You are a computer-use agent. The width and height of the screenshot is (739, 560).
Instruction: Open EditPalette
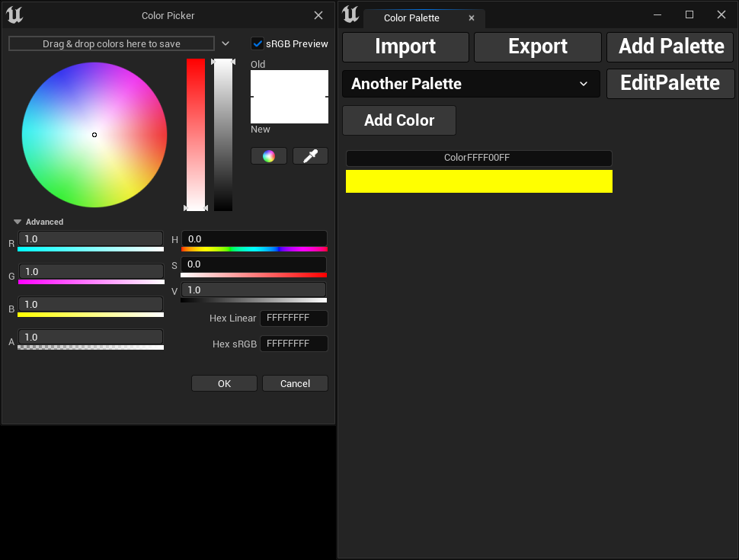click(x=670, y=83)
